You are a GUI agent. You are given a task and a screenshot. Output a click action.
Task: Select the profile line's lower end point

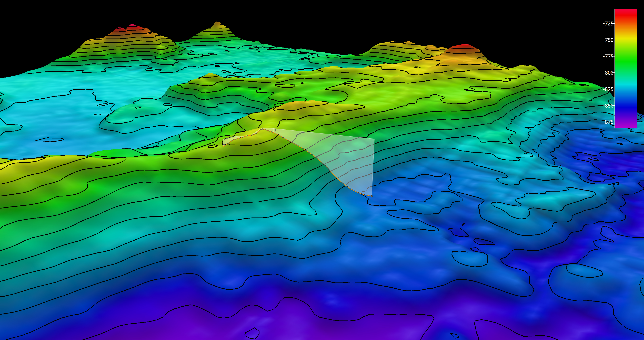371,196
